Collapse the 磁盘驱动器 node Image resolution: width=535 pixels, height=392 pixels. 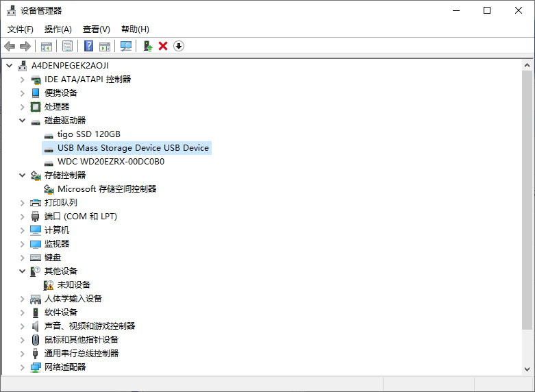click(x=22, y=120)
